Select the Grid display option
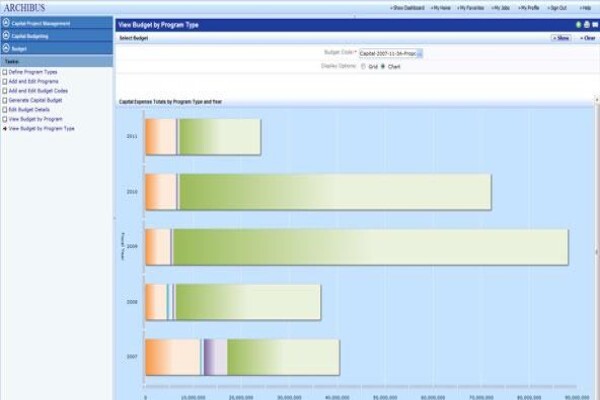The width and height of the screenshot is (600, 400). (363, 67)
